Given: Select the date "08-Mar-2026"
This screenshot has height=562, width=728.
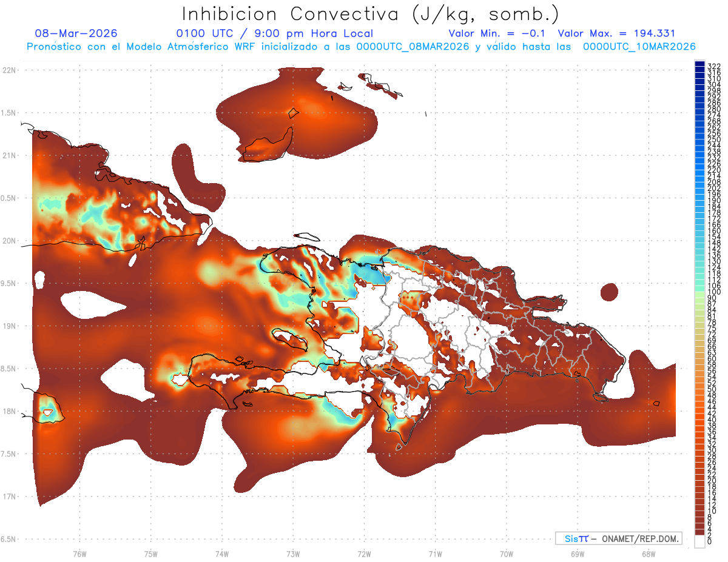Looking at the screenshot, I should (76, 33).
